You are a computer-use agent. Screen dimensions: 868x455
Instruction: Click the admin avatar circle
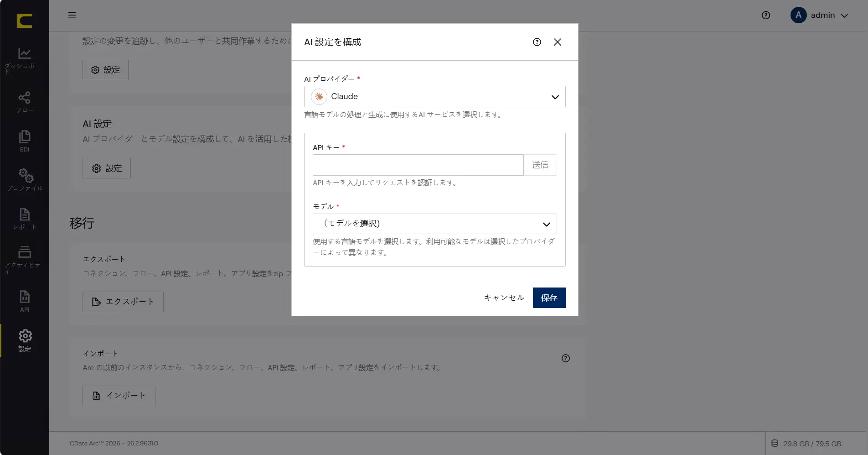coord(798,15)
